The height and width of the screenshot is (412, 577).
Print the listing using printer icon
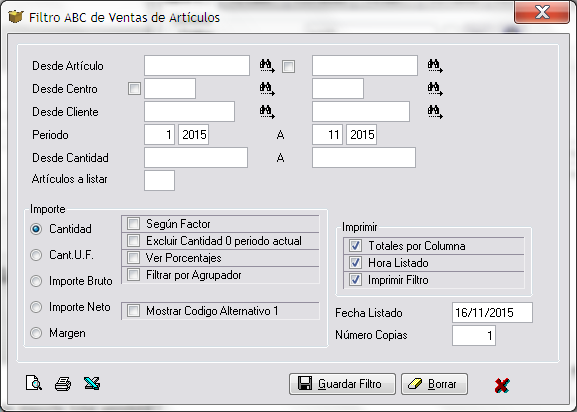(x=63, y=384)
